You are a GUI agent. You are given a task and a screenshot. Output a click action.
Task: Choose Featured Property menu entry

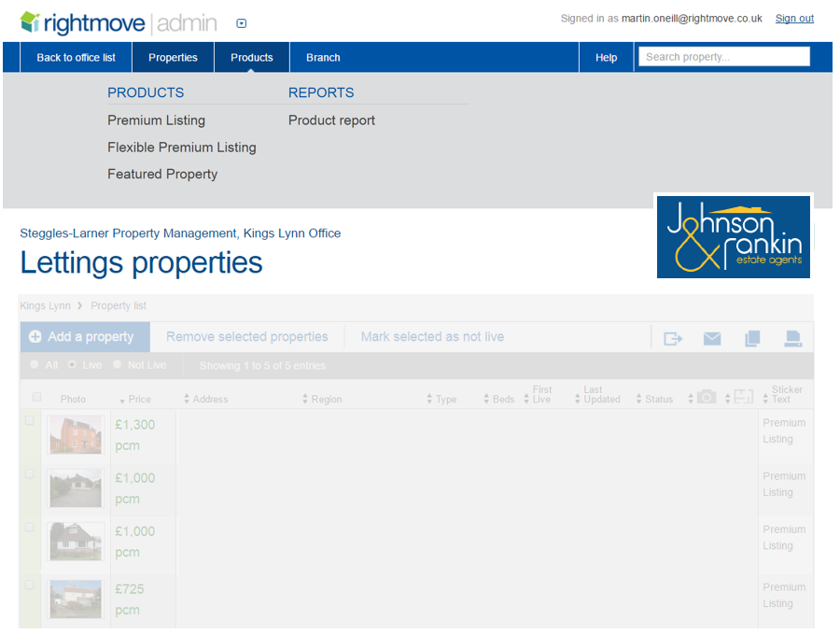pyautogui.click(x=162, y=175)
